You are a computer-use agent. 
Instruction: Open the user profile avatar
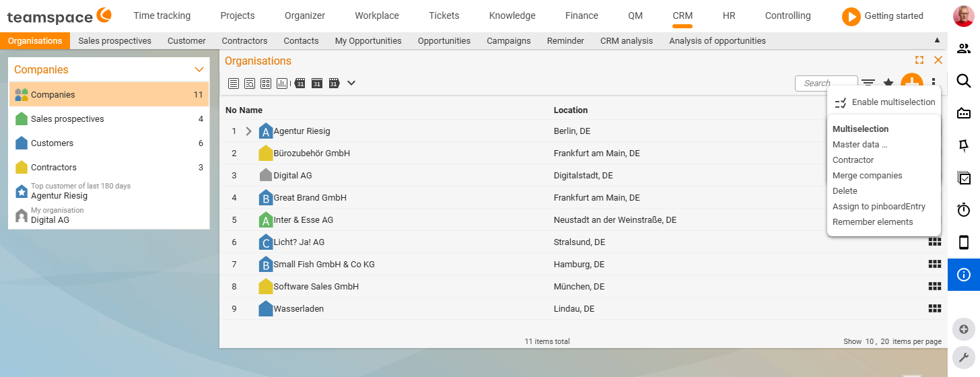pyautogui.click(x=964, y=15)
